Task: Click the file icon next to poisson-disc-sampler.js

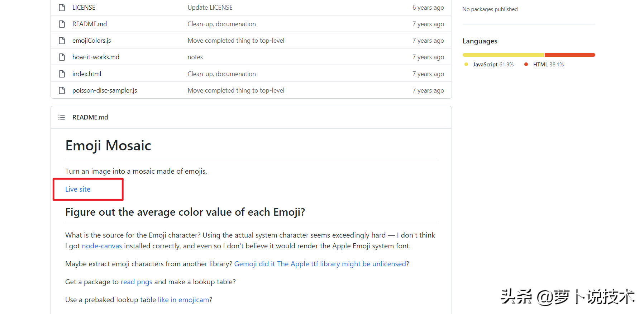Action: tap(62, 90)
